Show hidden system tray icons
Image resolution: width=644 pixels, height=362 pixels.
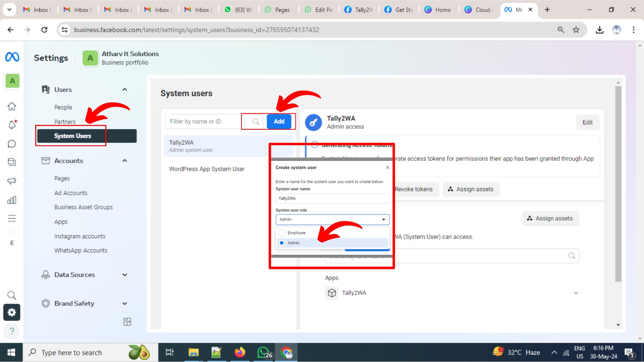[x=554, y=352]
